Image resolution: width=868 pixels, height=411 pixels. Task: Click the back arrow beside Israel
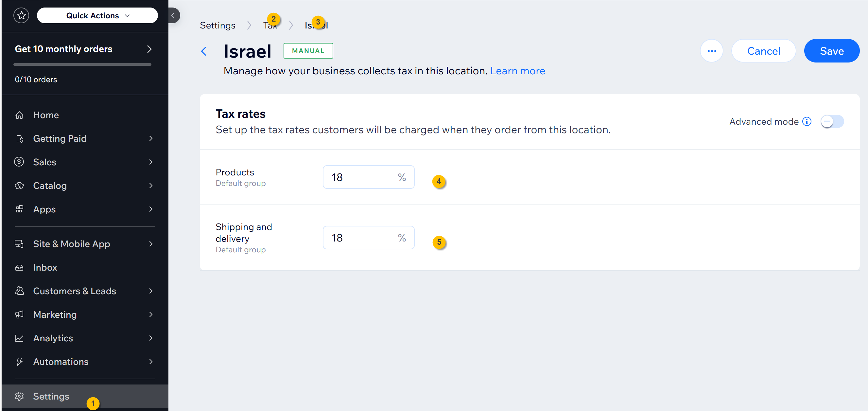tap(203, 51)
